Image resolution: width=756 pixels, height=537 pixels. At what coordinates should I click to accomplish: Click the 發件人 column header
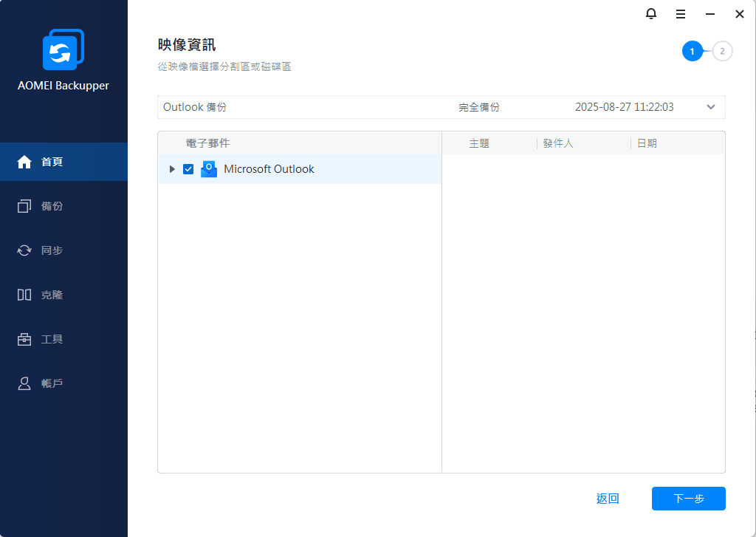[558, 143]
